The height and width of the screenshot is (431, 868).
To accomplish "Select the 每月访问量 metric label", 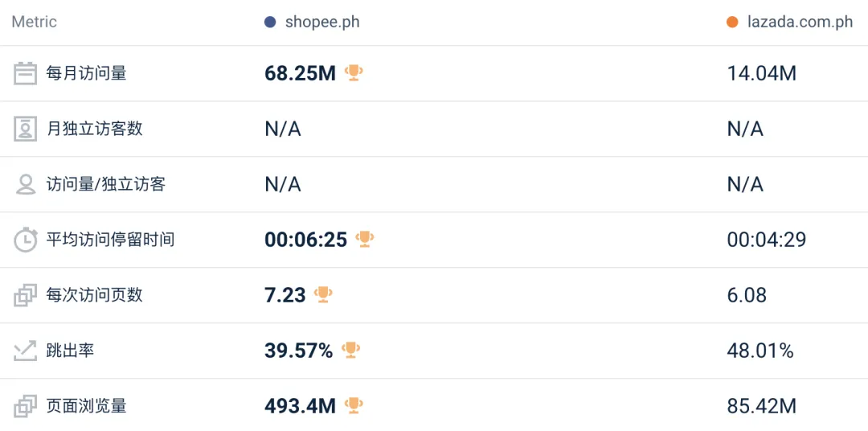I will click(86, 73).
